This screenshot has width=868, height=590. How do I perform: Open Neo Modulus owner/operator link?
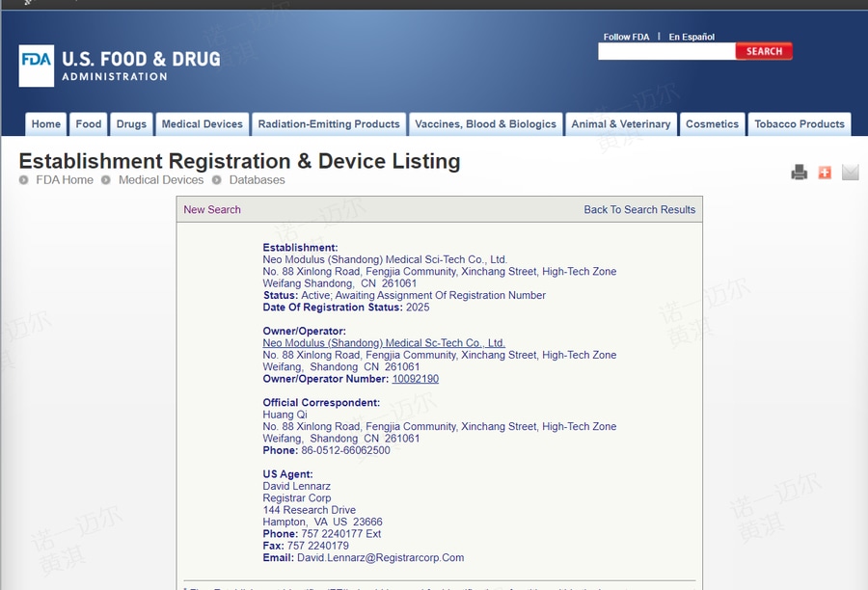click(384, 343)
